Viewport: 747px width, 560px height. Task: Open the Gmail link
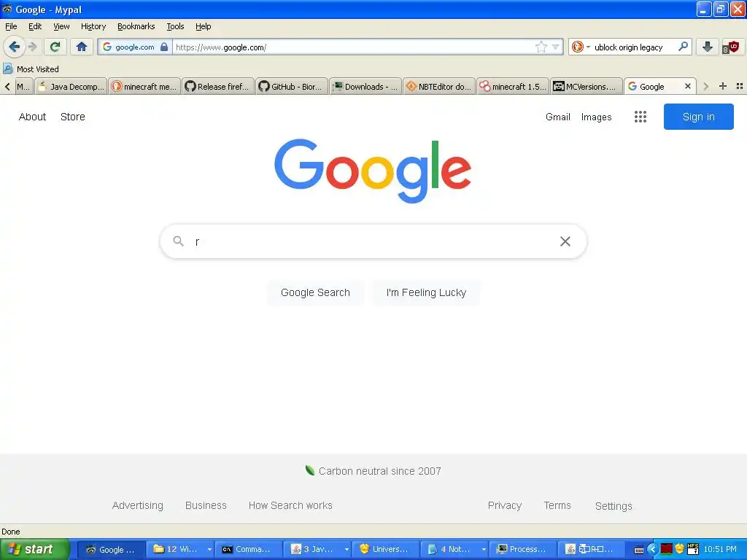tap(558, 117)
